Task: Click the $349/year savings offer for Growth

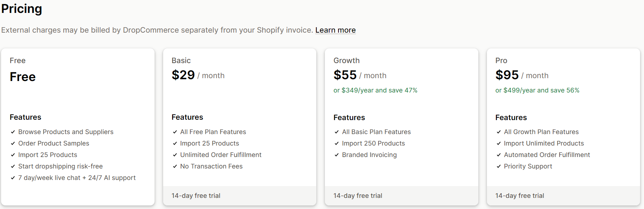Action: pyautogui.click(x=375, y=90)
